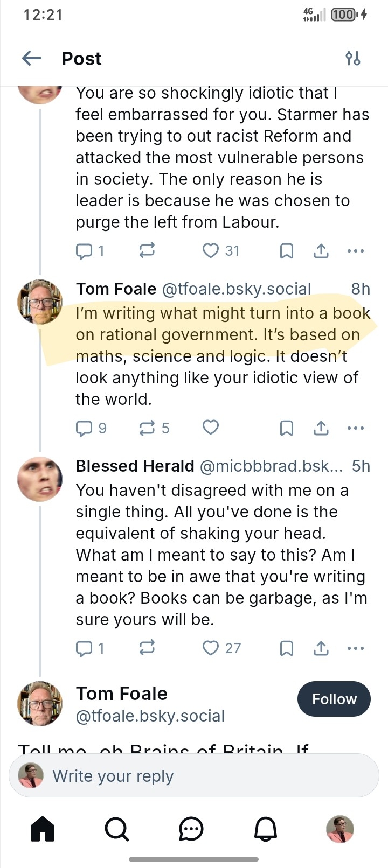Image resolution: width=388 pixels, height=868 pixels.
Task: Go to the Home tab
Action: (43, 829)
